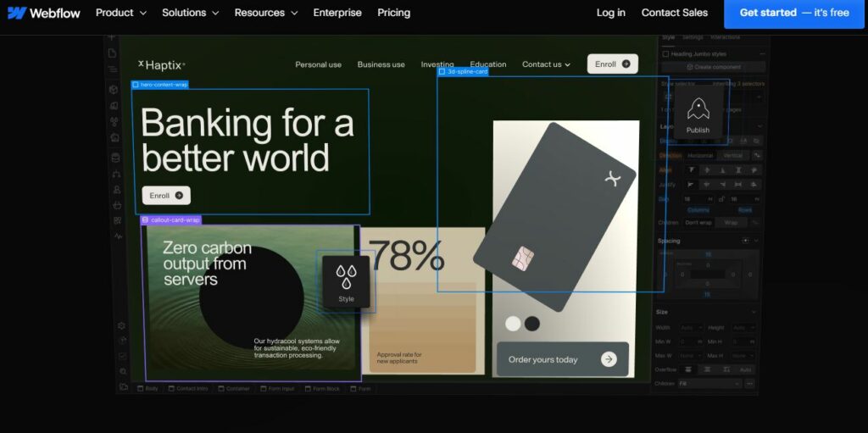The width and height of the screenshot is (868, 433).
Task: Click Contact Sales link
Action: point(674,13)
